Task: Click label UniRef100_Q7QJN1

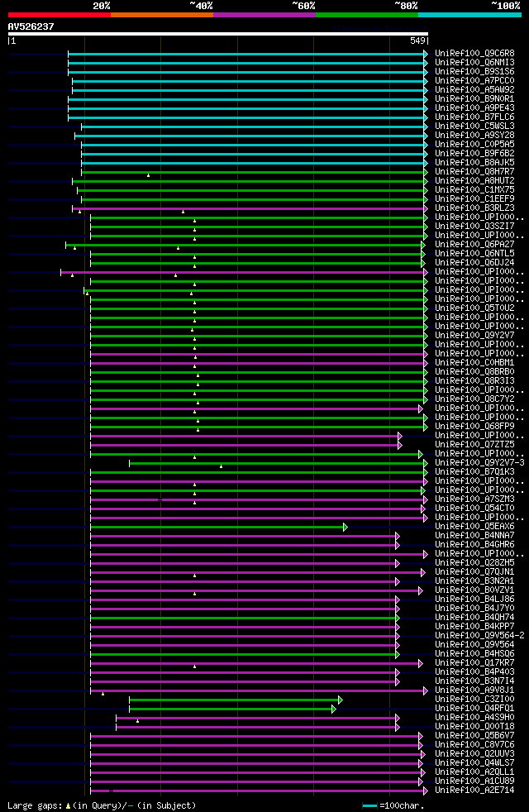Action: click(474, 572)
